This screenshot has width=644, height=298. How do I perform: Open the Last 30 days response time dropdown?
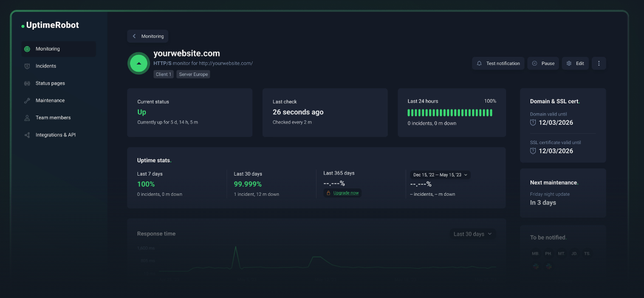473,234
